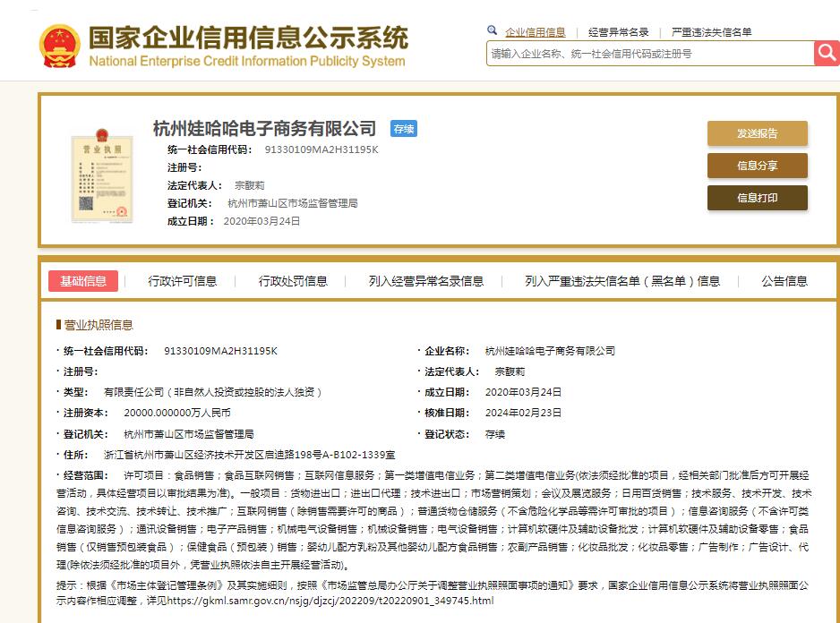Focus the enterprise name search input field

point(649,54)
